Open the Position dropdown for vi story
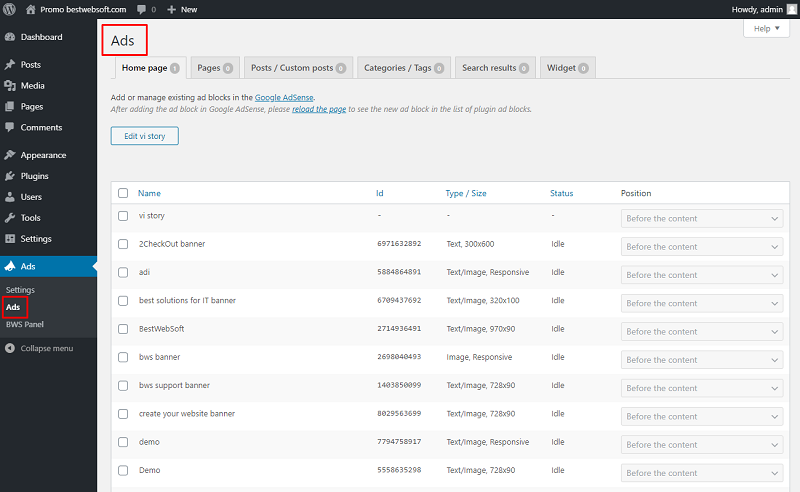 702,218
